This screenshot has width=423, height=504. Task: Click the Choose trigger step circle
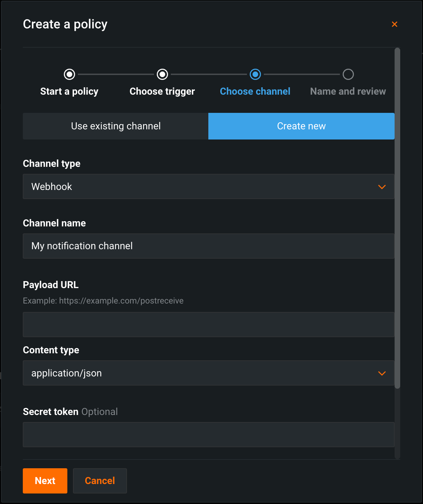162,74
